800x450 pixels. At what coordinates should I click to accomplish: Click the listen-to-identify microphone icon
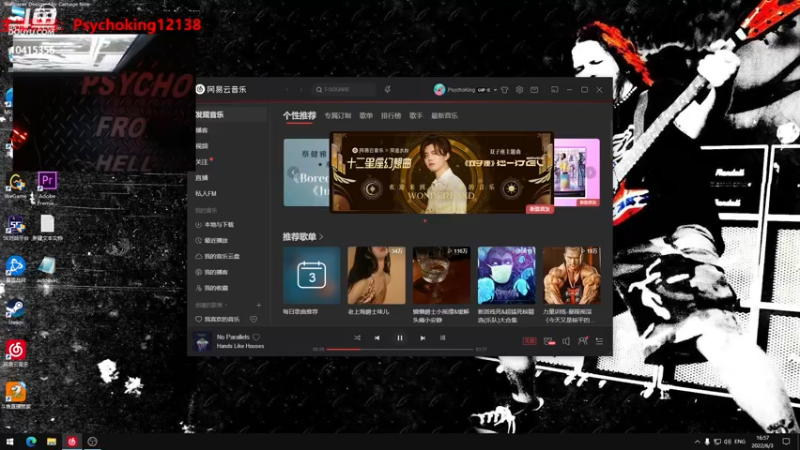pyautogui.click(x=388, y=89)
